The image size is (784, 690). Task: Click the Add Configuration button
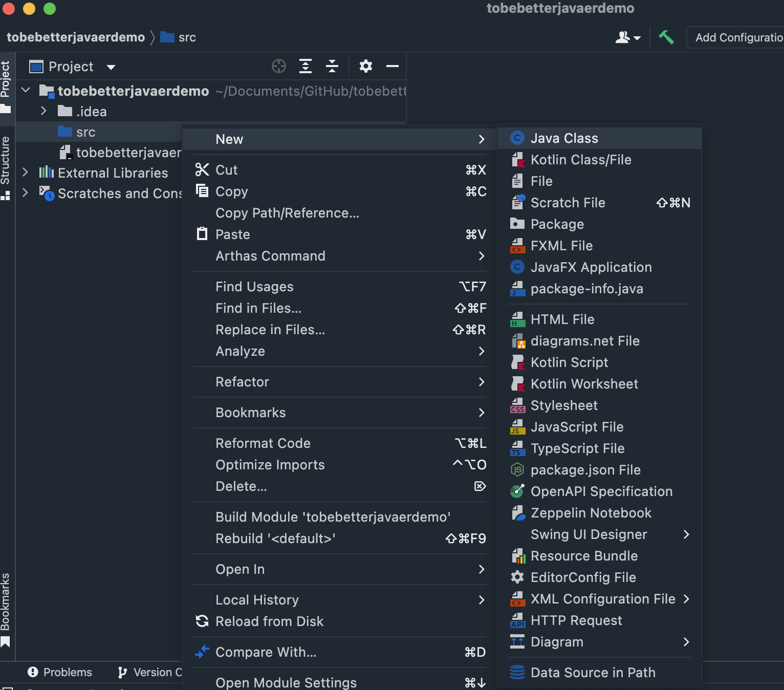[x=738, y=37]
